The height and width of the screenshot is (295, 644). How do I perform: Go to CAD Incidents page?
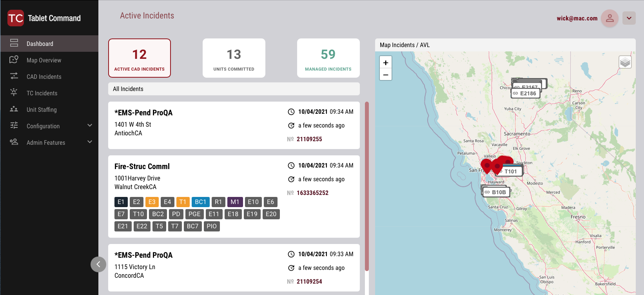44,76
